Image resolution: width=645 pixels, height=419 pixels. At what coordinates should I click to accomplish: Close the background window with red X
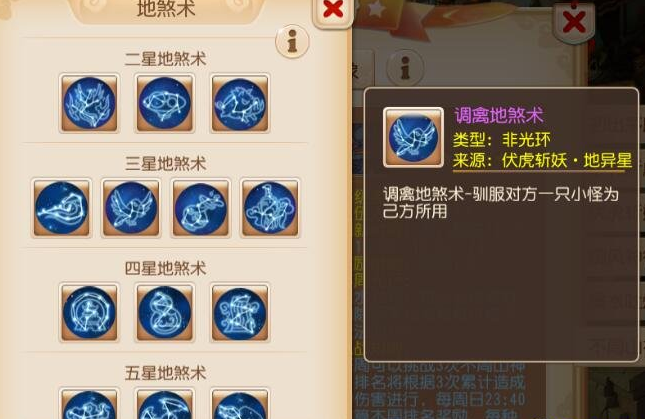pyautogui.click(x=574, y=21)
